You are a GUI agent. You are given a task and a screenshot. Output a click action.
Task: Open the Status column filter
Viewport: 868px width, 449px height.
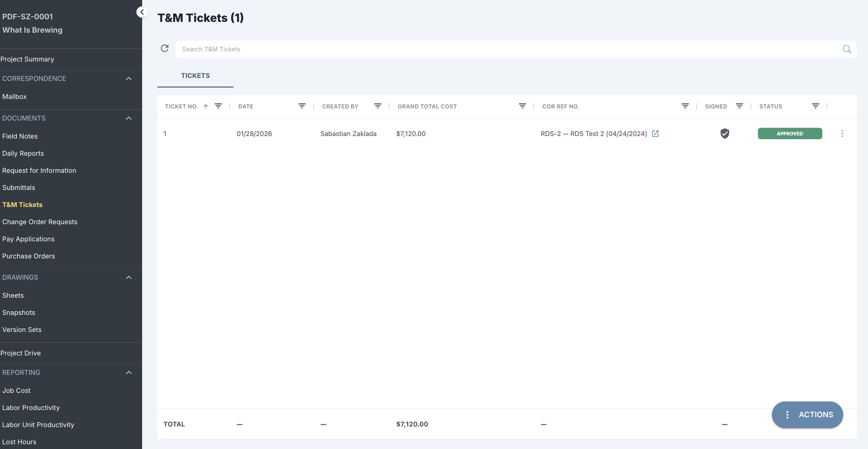pyautogui.click(x=815, y=106)
